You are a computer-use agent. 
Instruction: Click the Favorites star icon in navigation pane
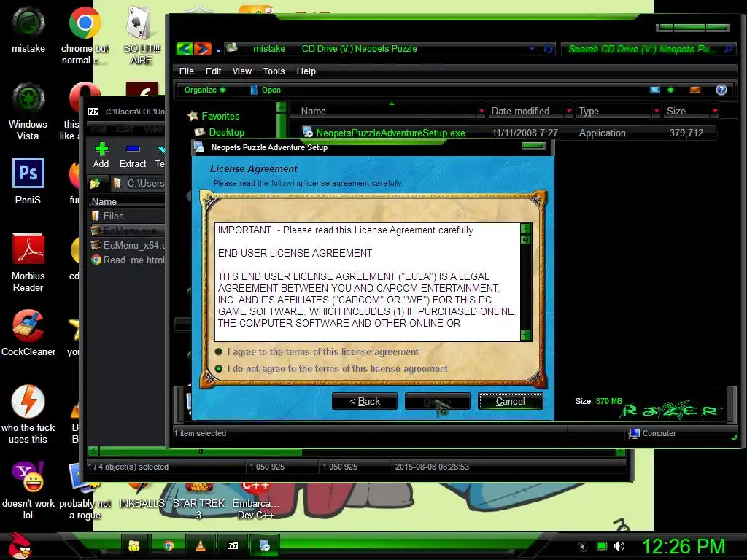(193, 116)
